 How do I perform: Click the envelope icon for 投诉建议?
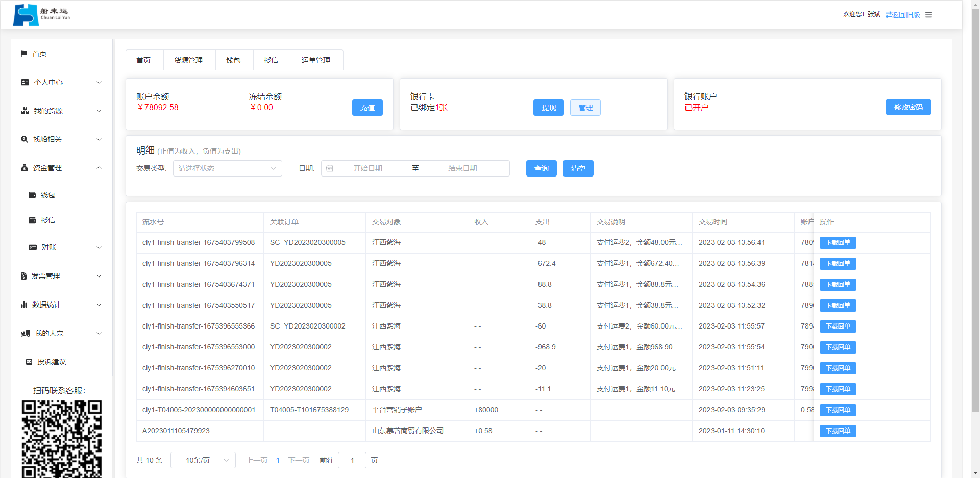pos(29,362)
